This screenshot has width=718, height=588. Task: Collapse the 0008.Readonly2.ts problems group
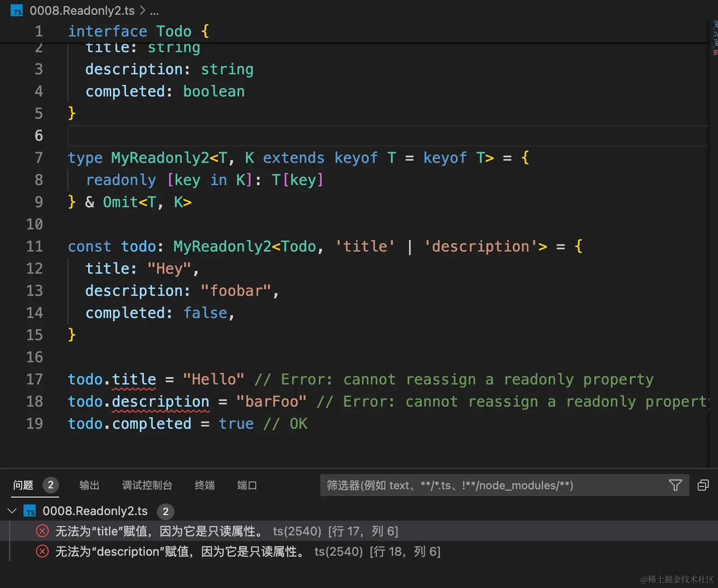pyautogui.click(x=12, y=511)
